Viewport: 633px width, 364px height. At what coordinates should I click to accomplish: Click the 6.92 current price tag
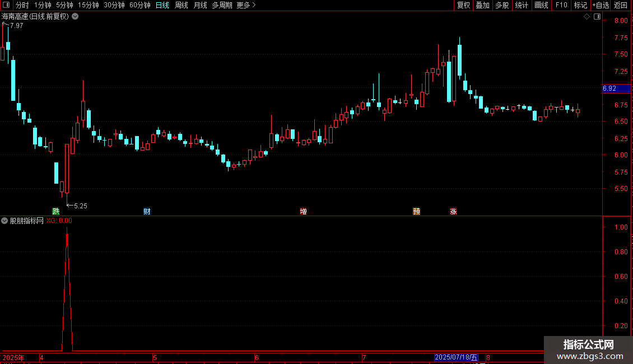[616, 88]
